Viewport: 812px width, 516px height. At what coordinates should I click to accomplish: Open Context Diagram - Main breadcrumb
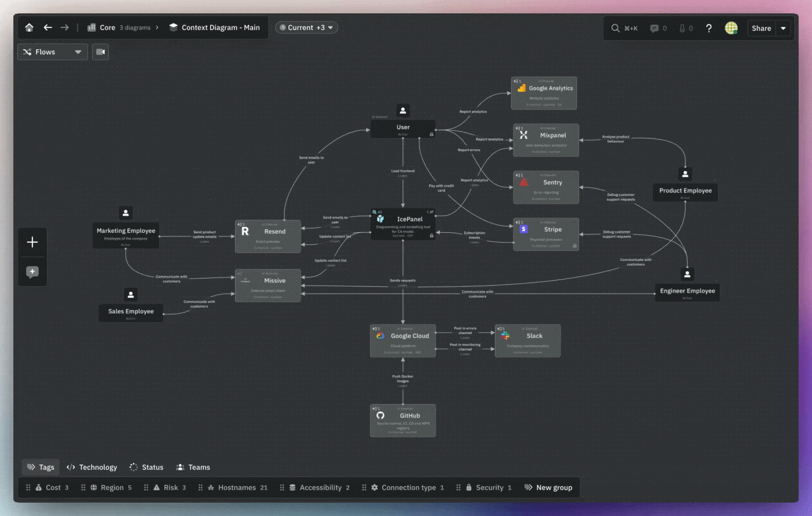click(214, 28)
